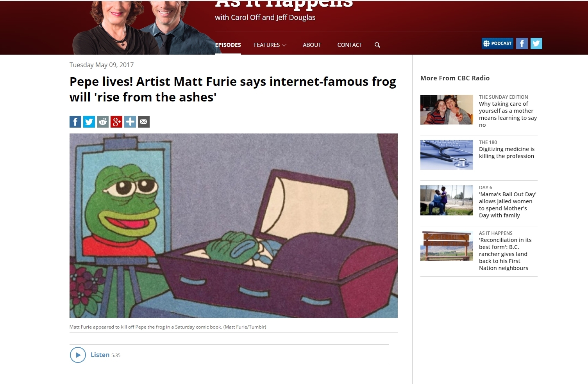Go to the Episodes tab
Viewport: 588px width, 384px height.
228,45
